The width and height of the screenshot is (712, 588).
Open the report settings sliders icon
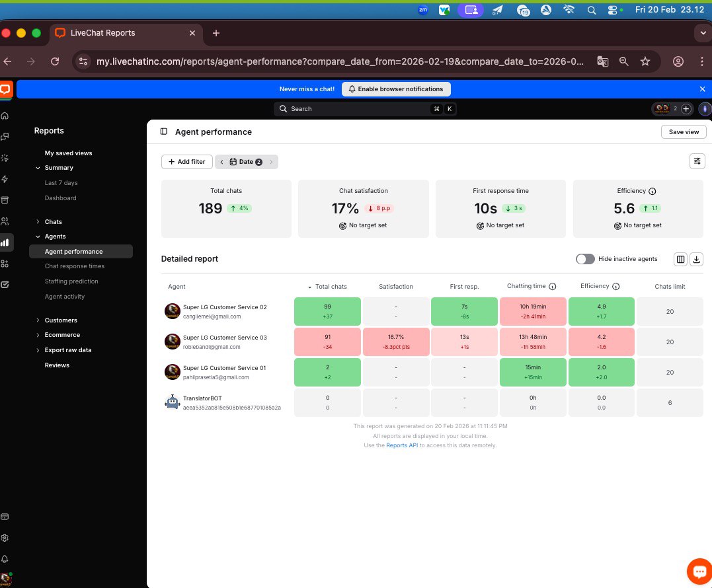coord(697,161)
